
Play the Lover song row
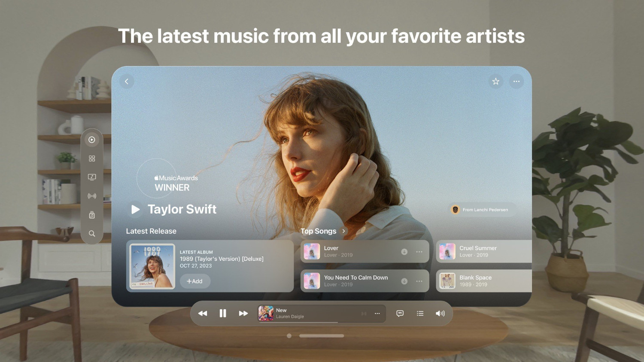point(365,251)
